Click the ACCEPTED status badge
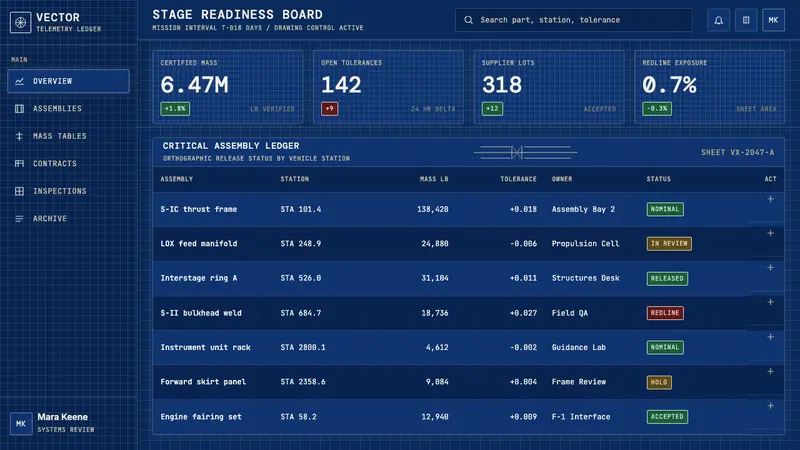This screenshot has width=800, height=450. tap(667, 417)
